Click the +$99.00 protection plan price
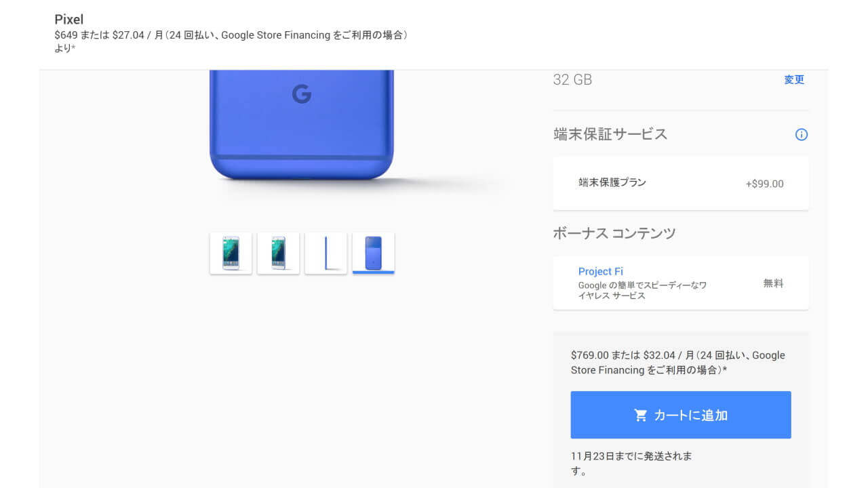The height and width of the screenshot is (488, 868). 764,183
